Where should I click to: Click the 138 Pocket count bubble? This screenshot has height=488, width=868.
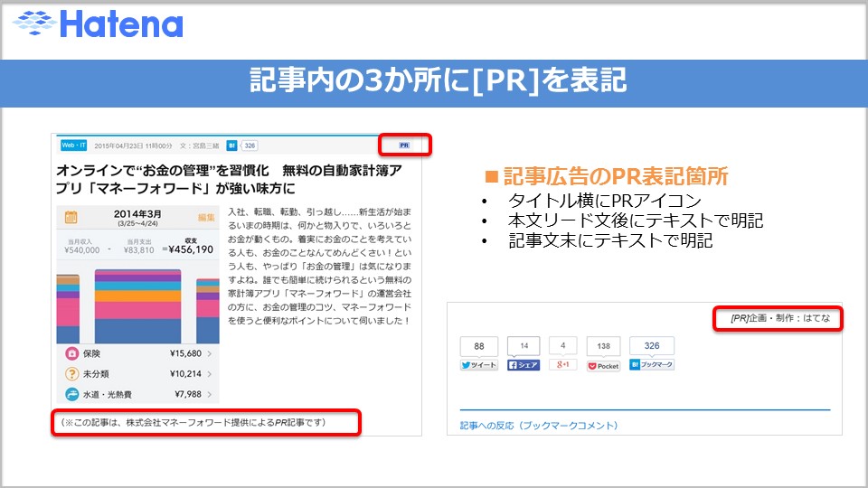click(603, 346)
